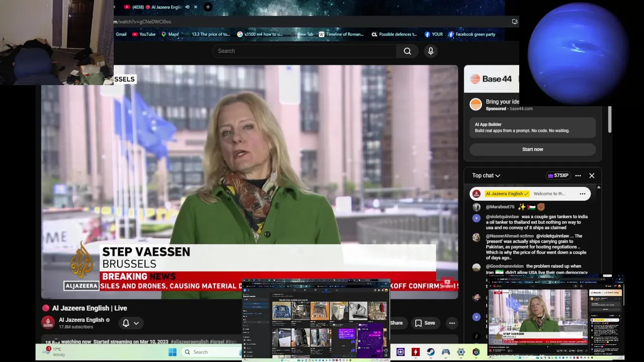Open the Steam icon in the taskbar

coord(431,352)
